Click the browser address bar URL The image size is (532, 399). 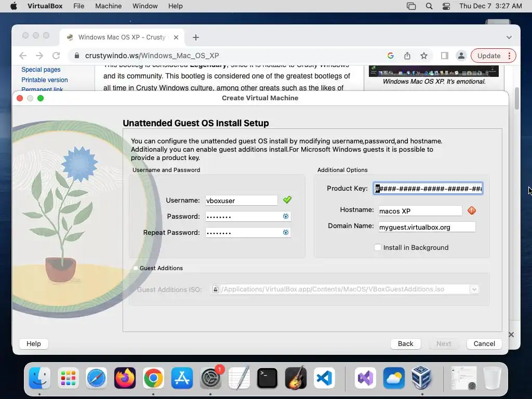pyautogui.click(x=152, y=56)
